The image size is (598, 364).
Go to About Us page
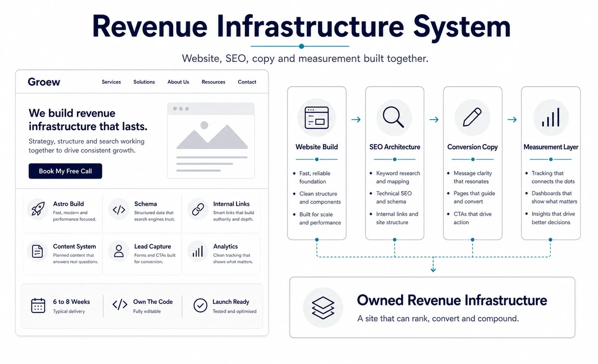[x=178, y=82]
